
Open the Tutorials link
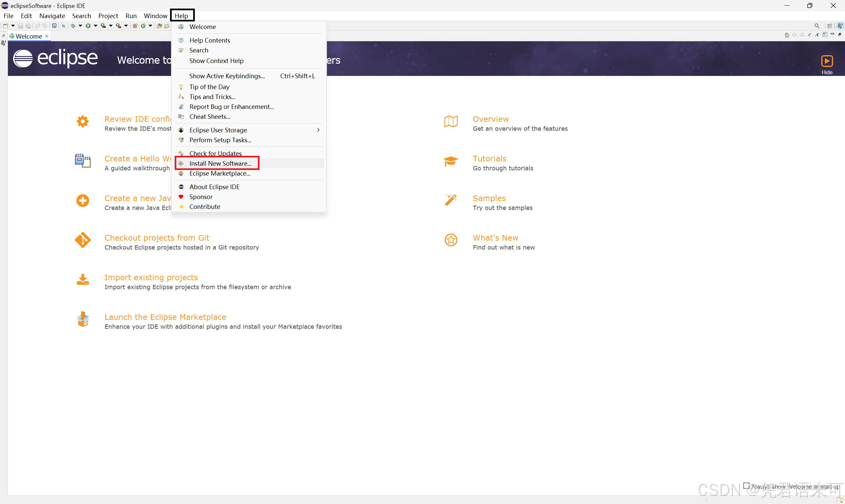point(489,159)
